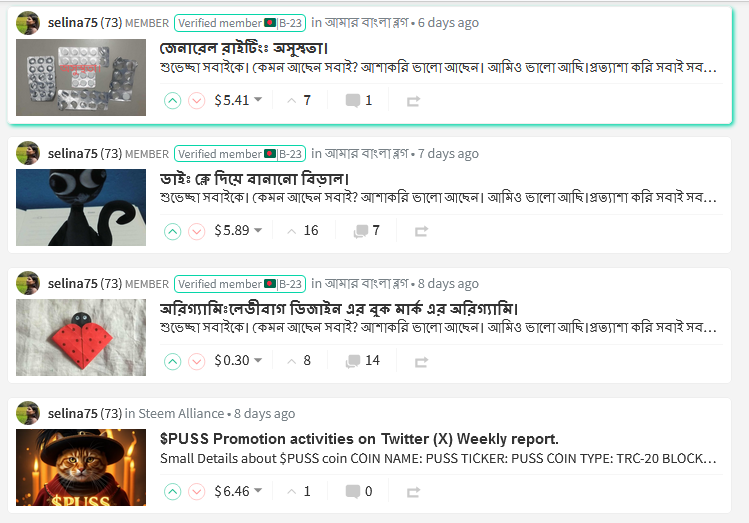Resteem the post priced $5.89

tap(421, 232)
